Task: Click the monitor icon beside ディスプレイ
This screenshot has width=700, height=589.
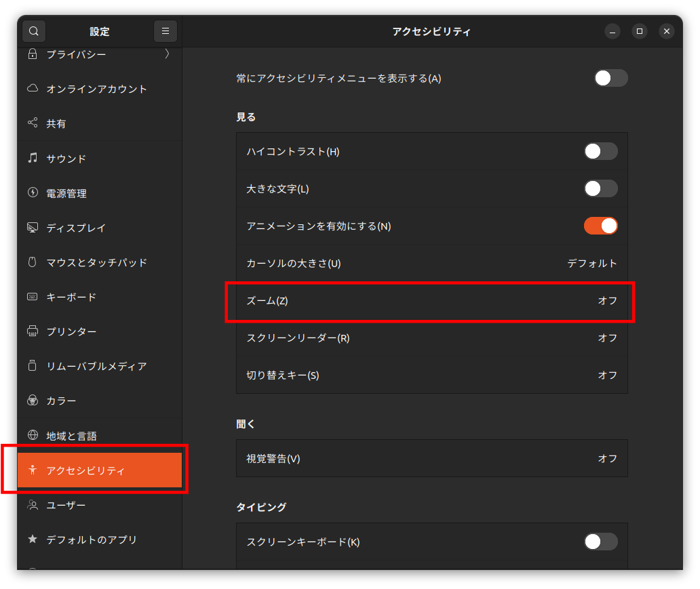Action: 33,227
